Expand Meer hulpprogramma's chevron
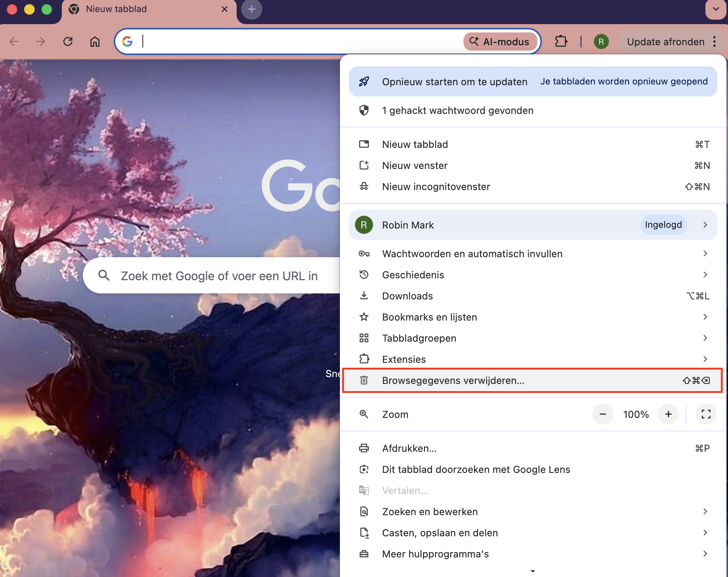The image size is (728, 577). [705, 554]
